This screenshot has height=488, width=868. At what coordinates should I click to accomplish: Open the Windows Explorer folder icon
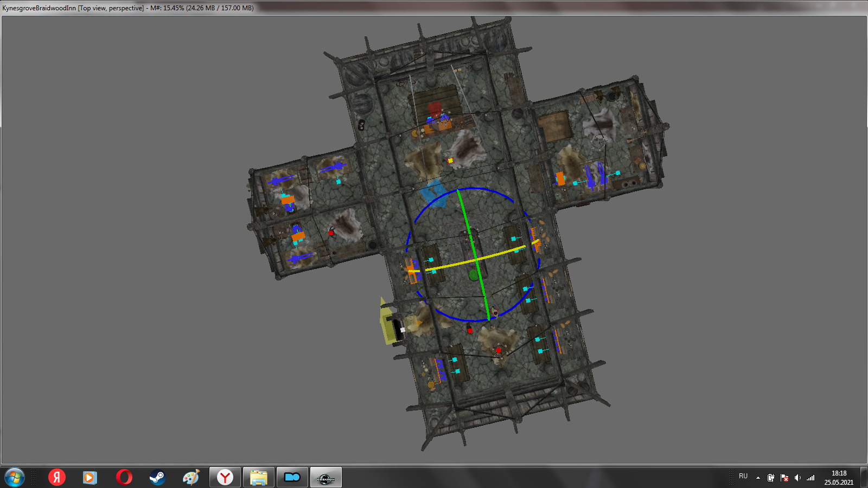pos(258,478)
